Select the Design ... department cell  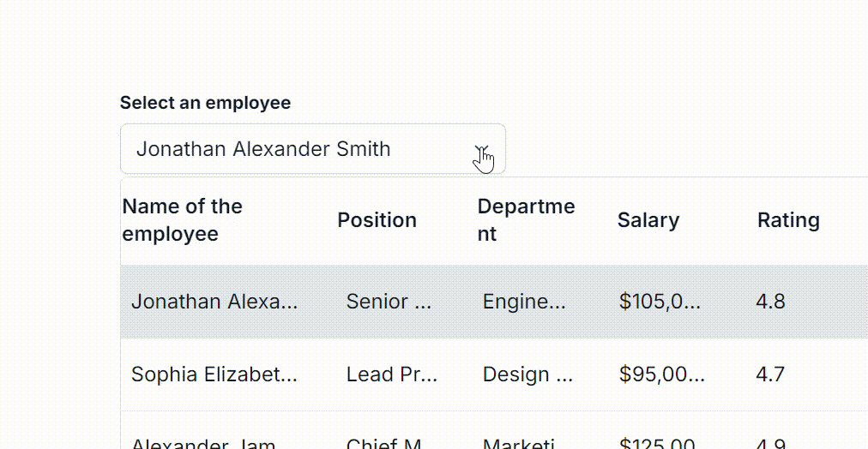[x=527, y=374]
